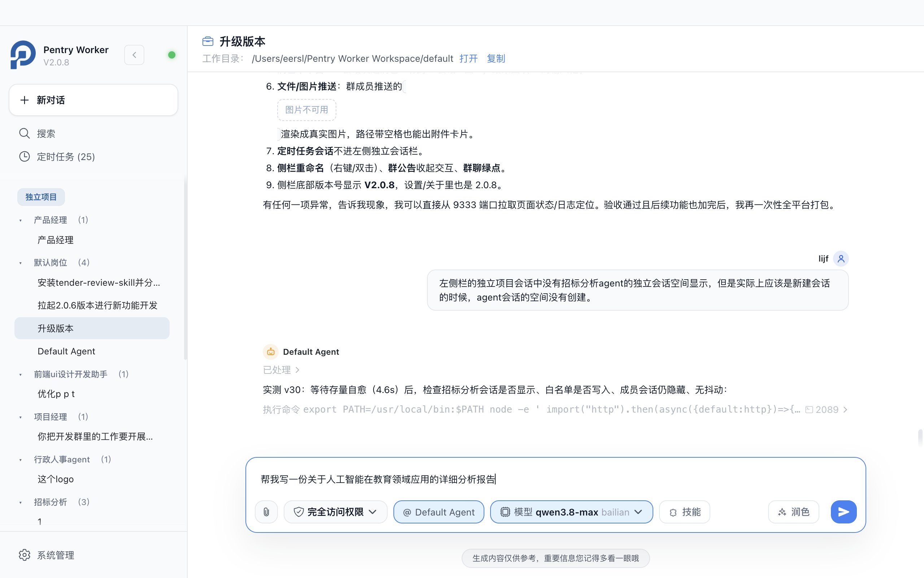The width and height of the screenshot is (924, 578).
Task: Click the chip icon beside 模型
Action: [x=505, y=512]
